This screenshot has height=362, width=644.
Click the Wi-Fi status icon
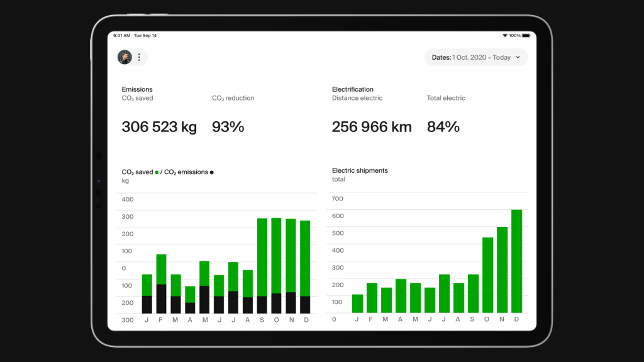[505, 36]
